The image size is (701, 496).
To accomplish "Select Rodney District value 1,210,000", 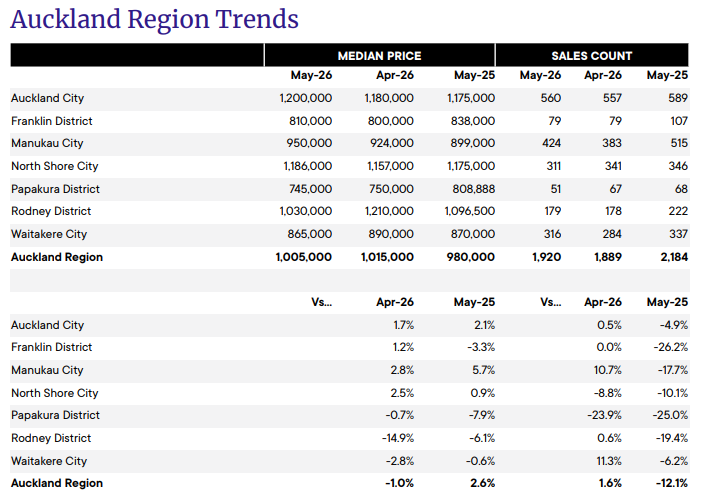I will (x=389, y=211).
